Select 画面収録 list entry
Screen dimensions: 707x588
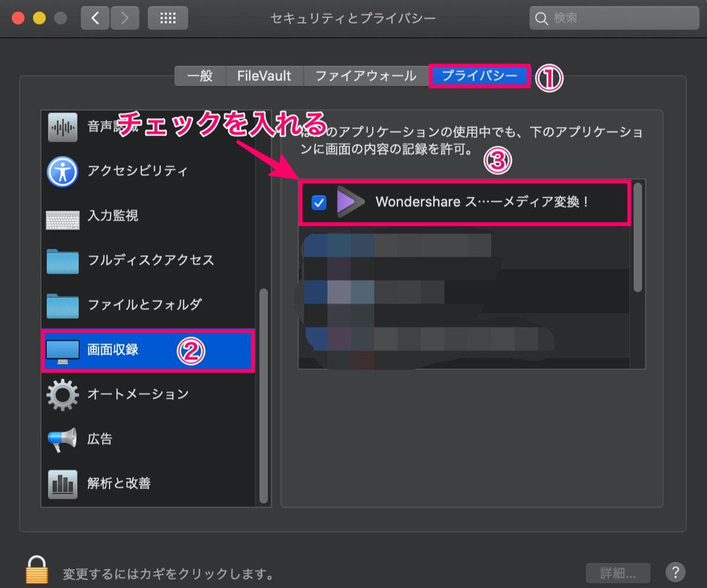click(x=148, y=351)
